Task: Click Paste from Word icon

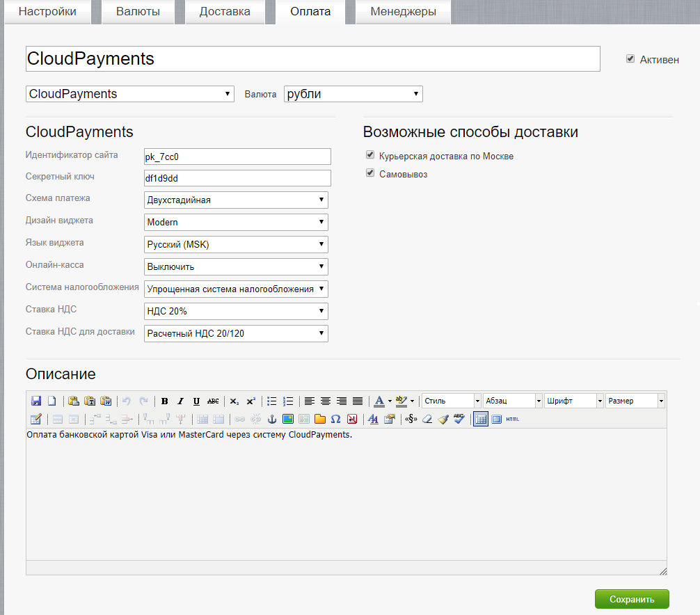Action: click(106, 401)
